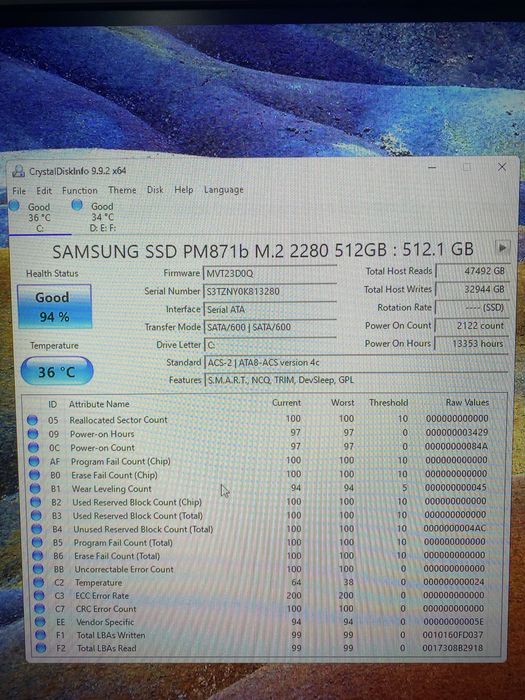Viewport: 525px width, 700px height.
Task: Click status orb for Power-on Hours row
Action: 33,433
